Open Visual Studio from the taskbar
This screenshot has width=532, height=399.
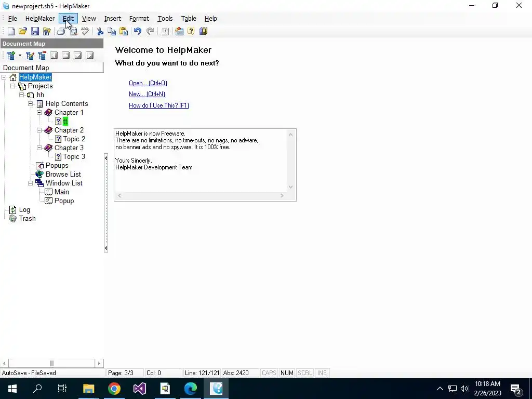pos(139,389)
